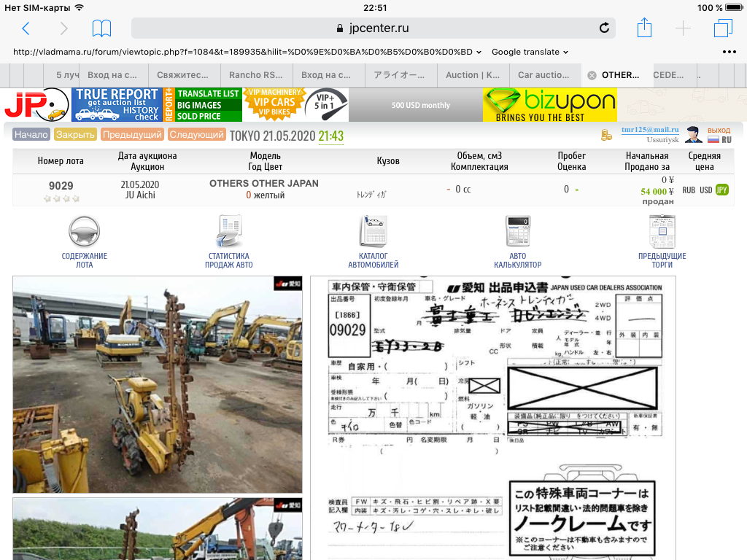Screen dimensions: 747x560
Task: Switch to the Rancho RS... tab
Action: [x=256, y=75]
